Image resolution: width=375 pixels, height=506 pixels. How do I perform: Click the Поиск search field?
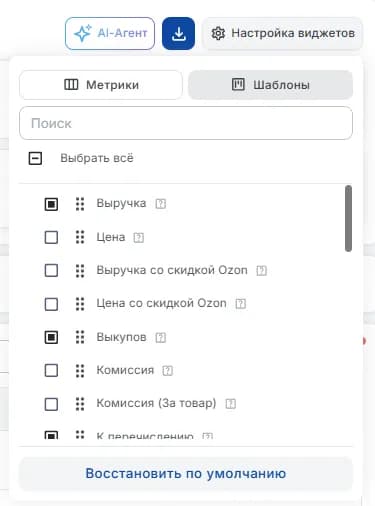click(186, 123)
